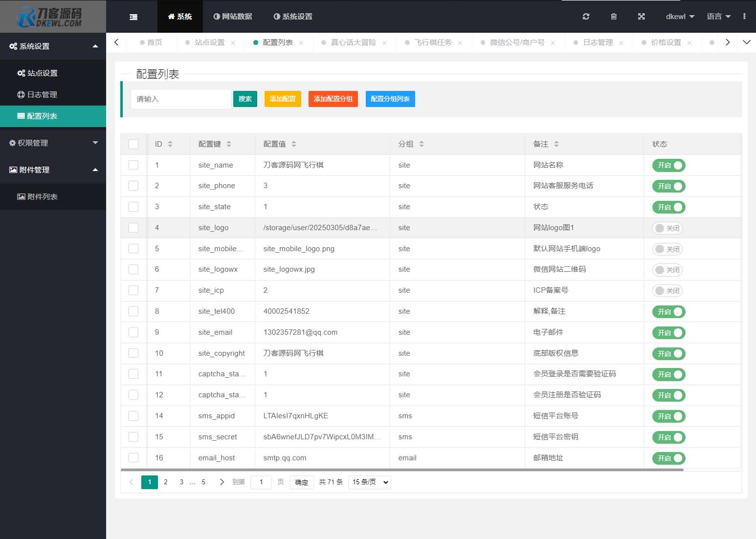Switch to the 网站数据 top menu

[233, 17]
